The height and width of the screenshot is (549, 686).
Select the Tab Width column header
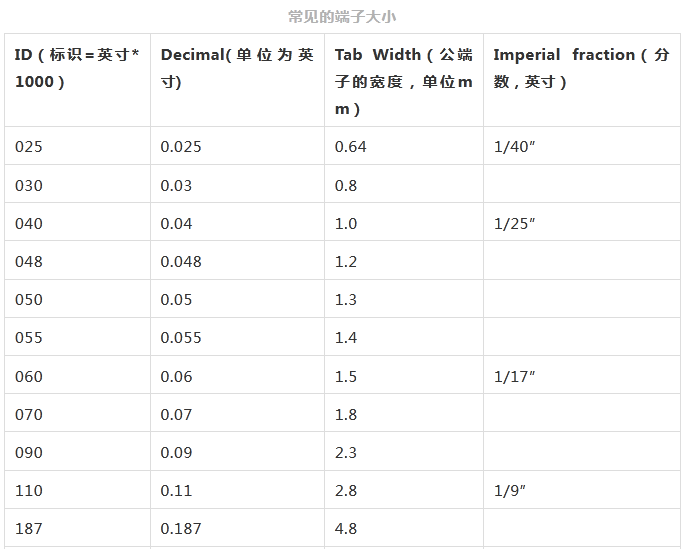click(x=403, y=81)
